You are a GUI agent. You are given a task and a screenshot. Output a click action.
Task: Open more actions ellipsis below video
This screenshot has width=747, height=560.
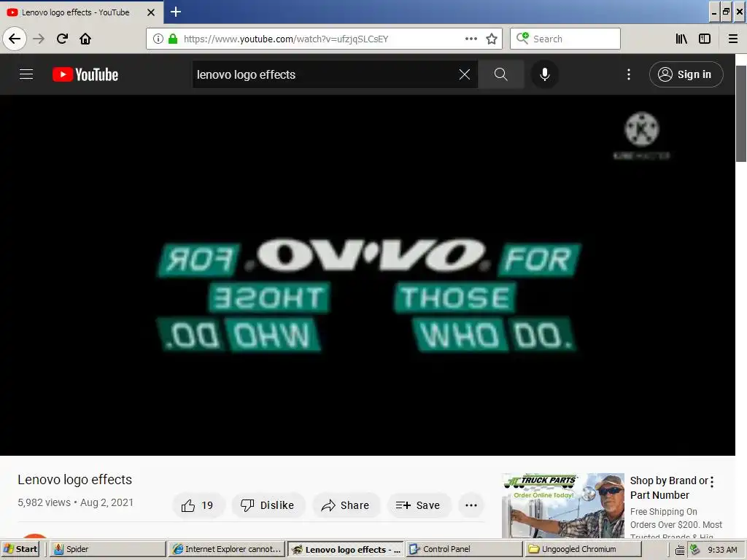(x=471, y=505)
